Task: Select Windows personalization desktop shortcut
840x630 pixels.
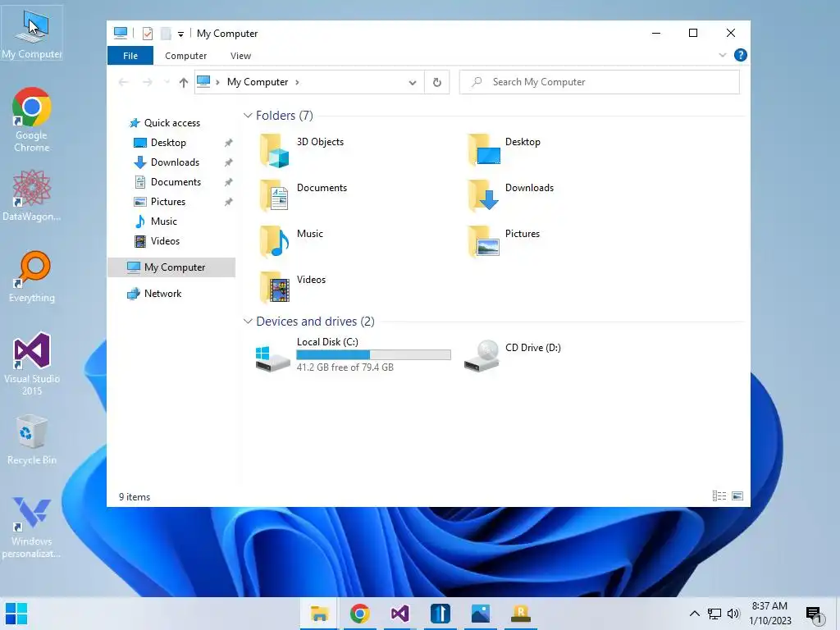Action: point(32,527)
